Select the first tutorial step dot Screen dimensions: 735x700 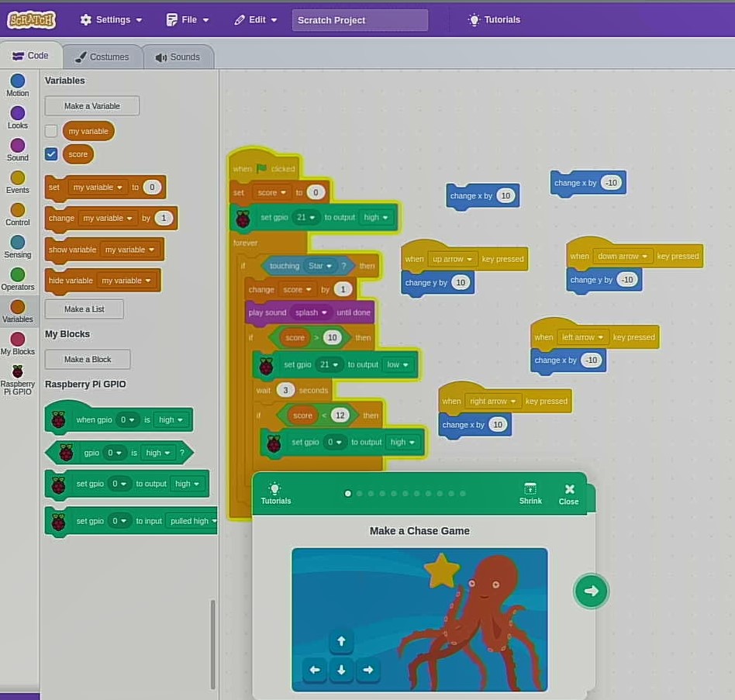[348, 493]
